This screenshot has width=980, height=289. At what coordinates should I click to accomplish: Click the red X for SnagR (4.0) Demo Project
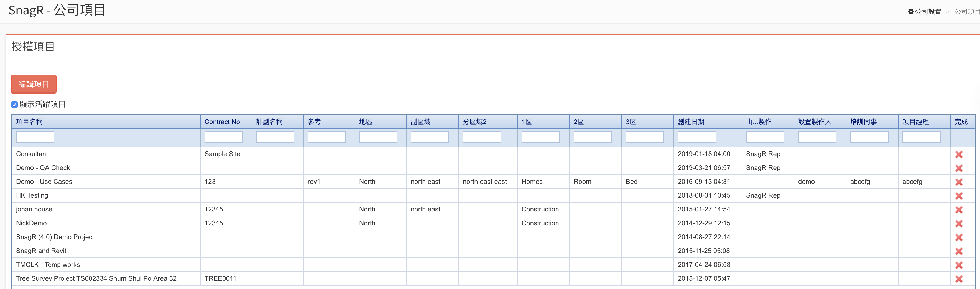[x=959, y=237]
